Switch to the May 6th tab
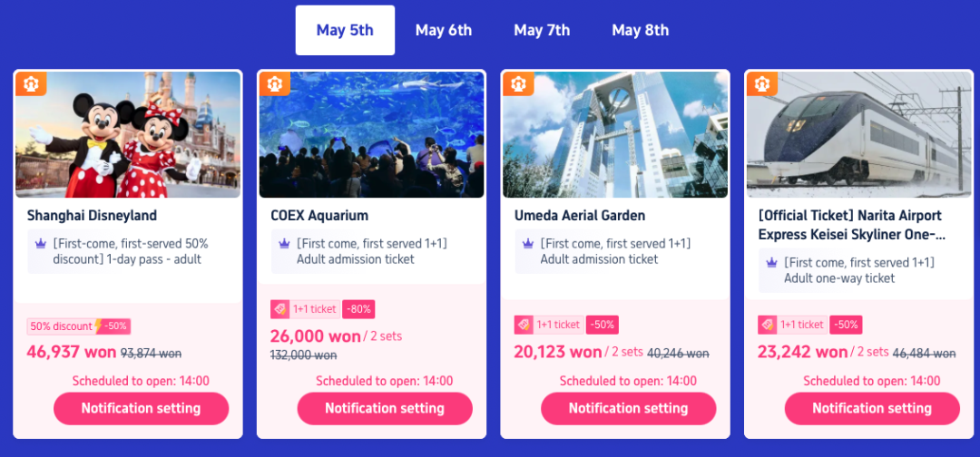Screen dimensions: 980x457 [444, 30]
